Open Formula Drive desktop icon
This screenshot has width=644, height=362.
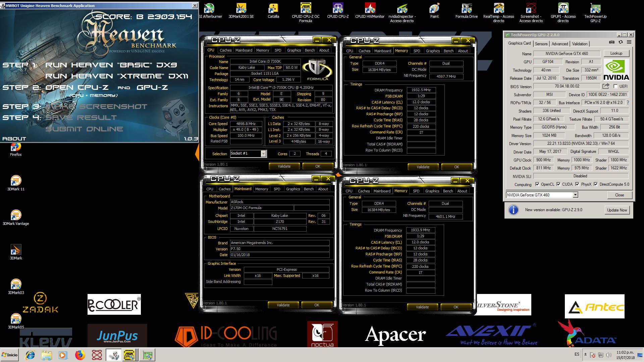467,11
